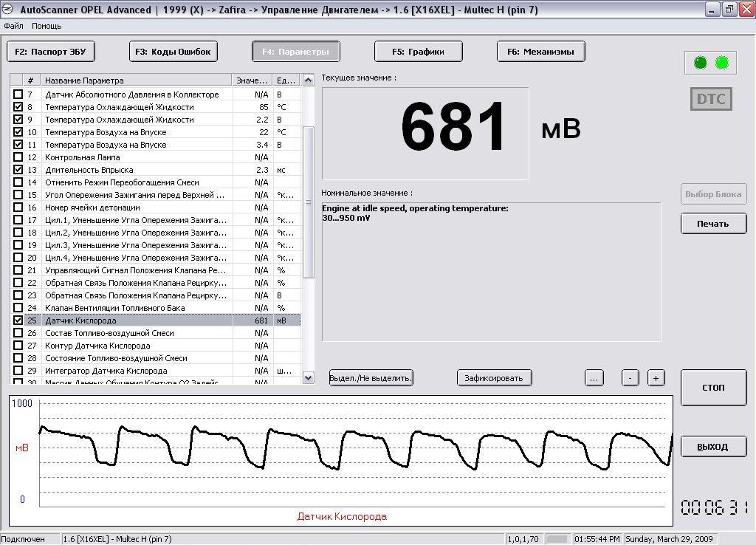The width and height of the screenshot is (756, 545).
Task: Open F3: Коды Ошибок section
Action: 173,52
